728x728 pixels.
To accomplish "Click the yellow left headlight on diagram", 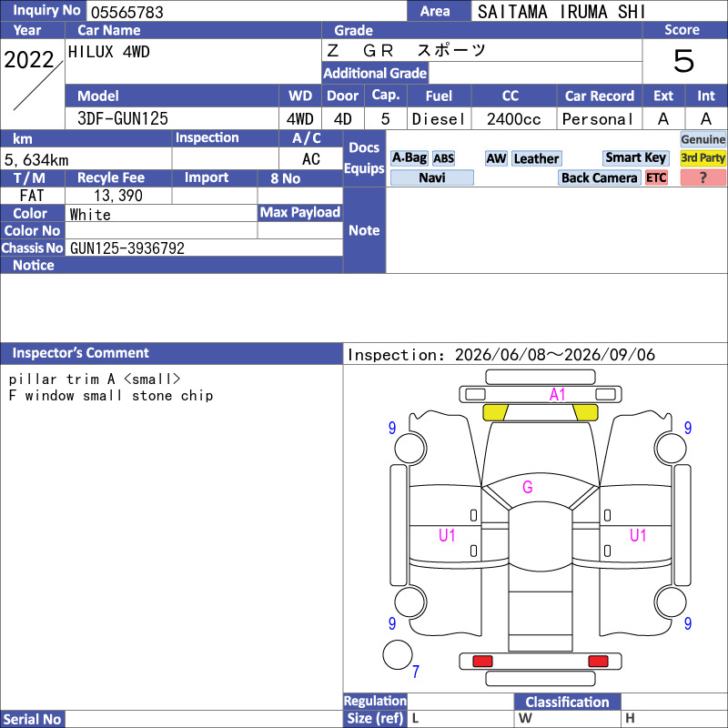I will tap(495, 412).
